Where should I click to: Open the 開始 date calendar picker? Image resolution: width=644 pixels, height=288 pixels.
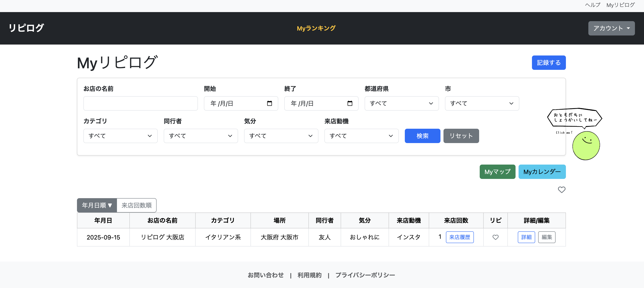point(270,103)
